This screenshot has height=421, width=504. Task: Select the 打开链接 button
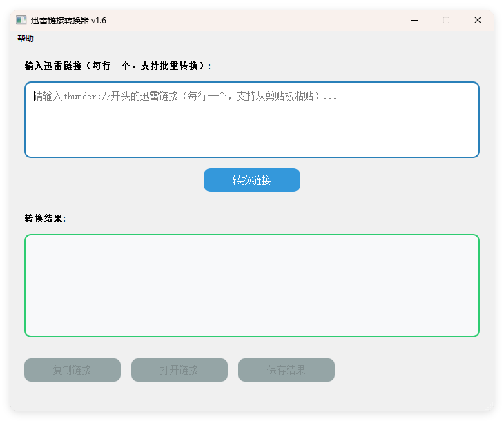coord(180,370)
